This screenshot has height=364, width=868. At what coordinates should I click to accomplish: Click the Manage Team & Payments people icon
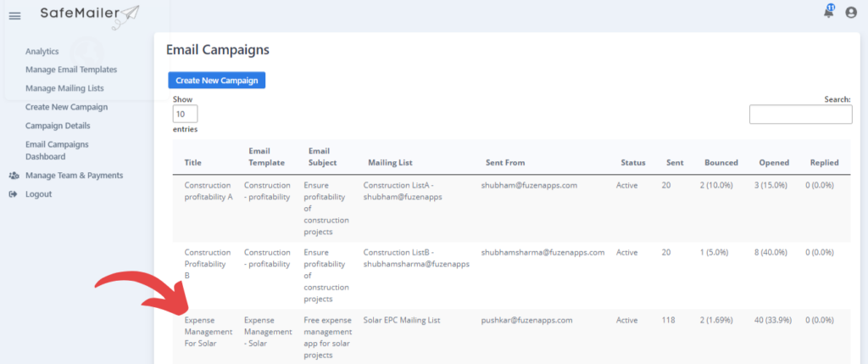coord(14,176)
